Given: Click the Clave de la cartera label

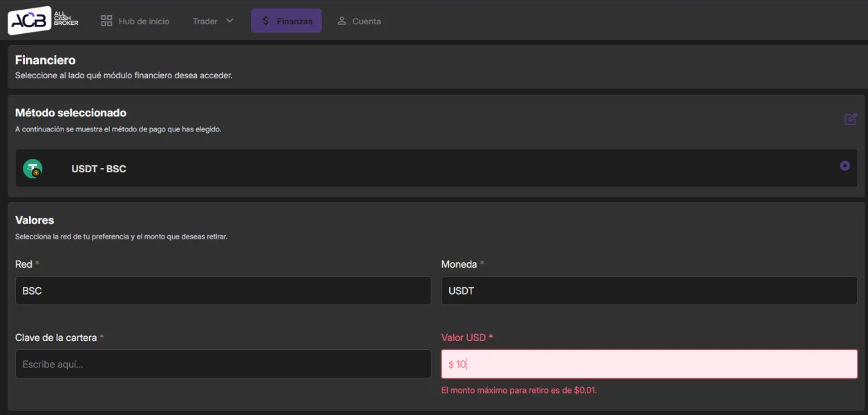Looking at the screenshot, I should (56, 338).
